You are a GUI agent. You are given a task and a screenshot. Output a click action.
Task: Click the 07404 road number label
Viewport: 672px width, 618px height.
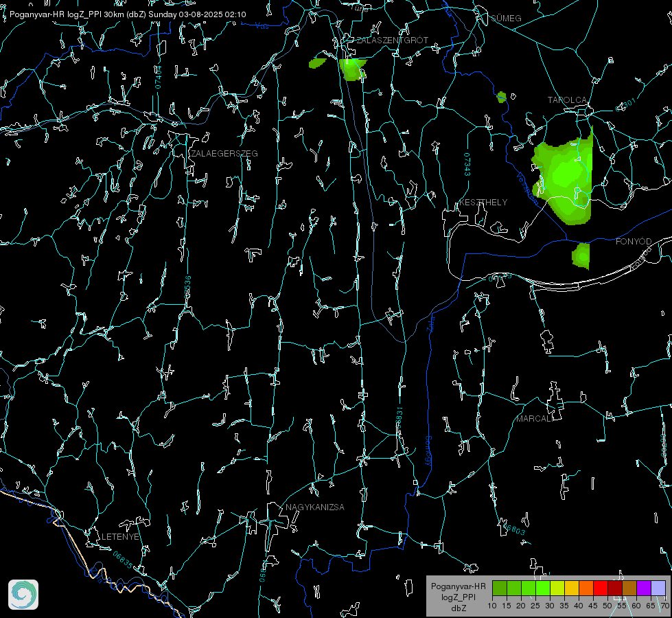click(x=158, y=78)
